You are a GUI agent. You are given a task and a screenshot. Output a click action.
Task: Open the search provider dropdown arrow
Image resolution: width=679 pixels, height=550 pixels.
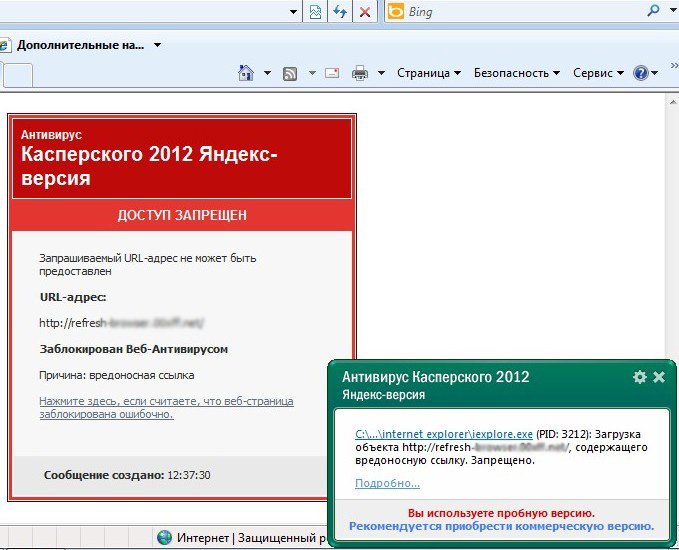tap(675, 12)
